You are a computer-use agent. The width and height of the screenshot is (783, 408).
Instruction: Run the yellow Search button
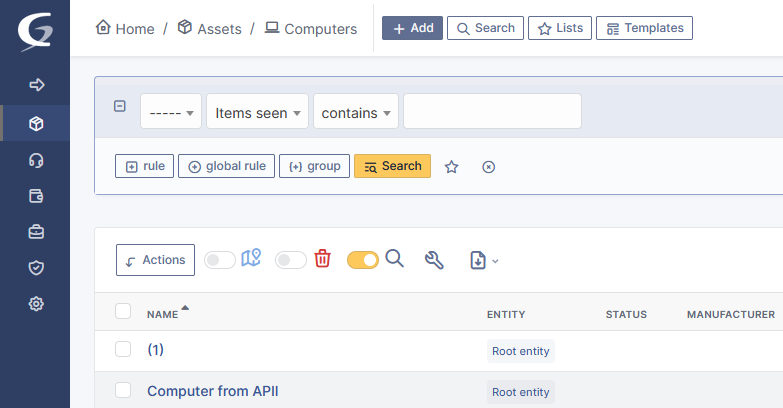pyautogui.click(x=392, y=166)
